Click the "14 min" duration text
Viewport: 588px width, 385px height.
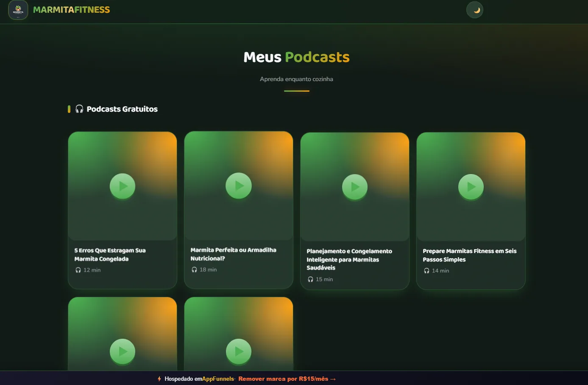coord(440,271)
